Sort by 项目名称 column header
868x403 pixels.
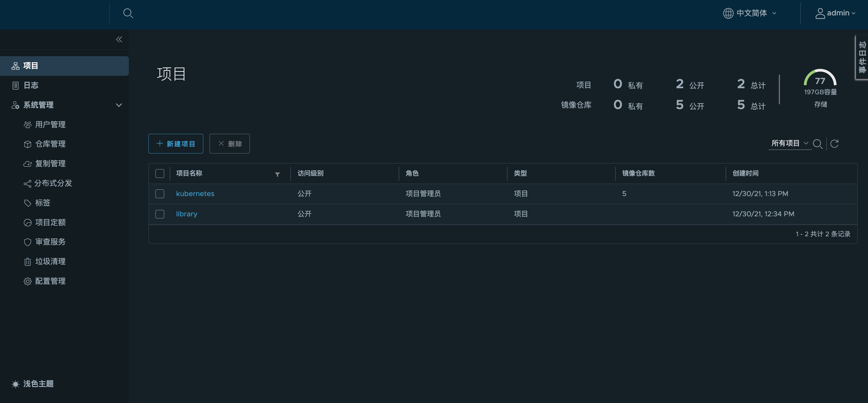click(x=189, y=173)
